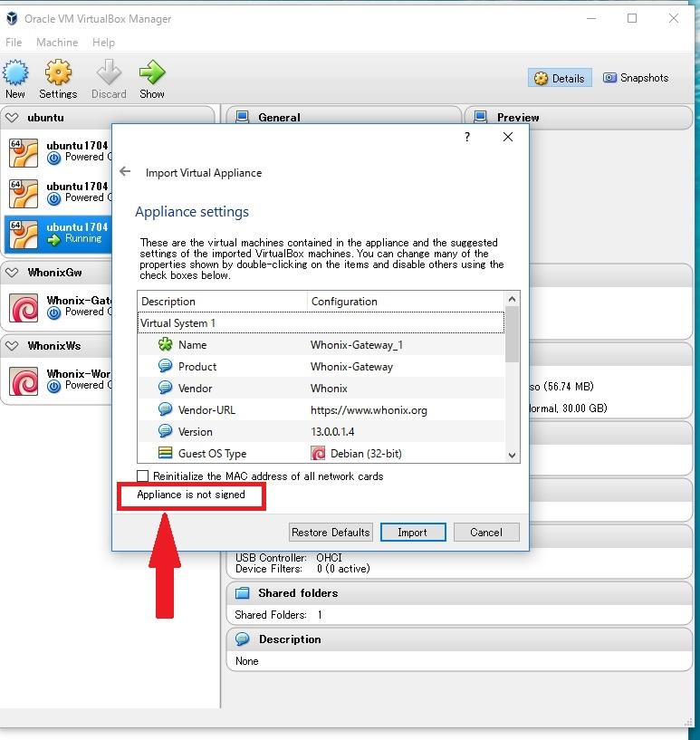Open the Settings gear icon in the toolbar
Image resolution: width=700 pixels, height=740 pixels.
pyautogui.click(x=58, y=73)
